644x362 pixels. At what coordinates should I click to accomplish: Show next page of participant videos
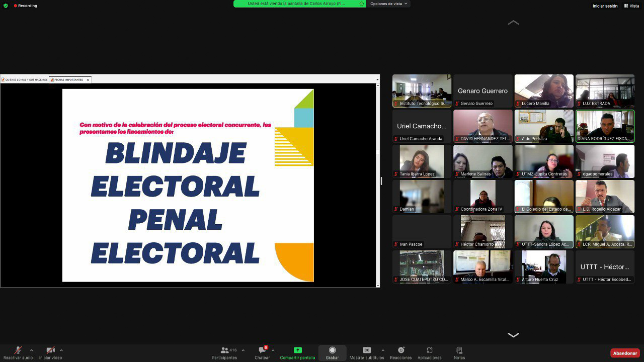513,335
